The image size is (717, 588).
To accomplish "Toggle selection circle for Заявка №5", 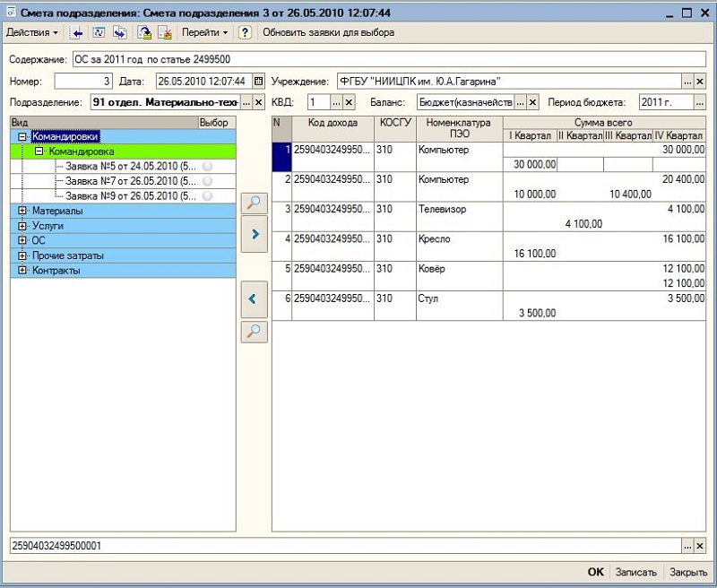I will tap(207, 166).
